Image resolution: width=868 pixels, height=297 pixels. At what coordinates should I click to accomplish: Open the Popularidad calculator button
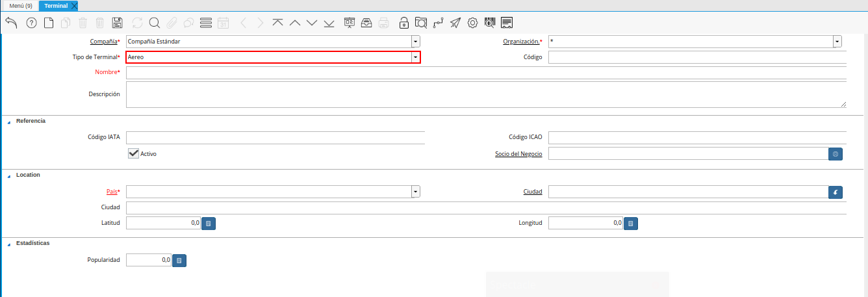tap(179, 261)
